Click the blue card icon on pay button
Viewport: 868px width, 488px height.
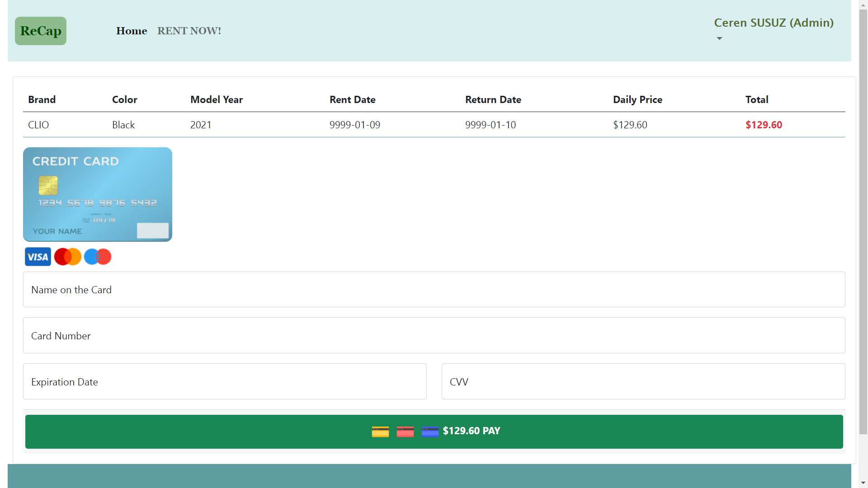click(x=430, y=432)
